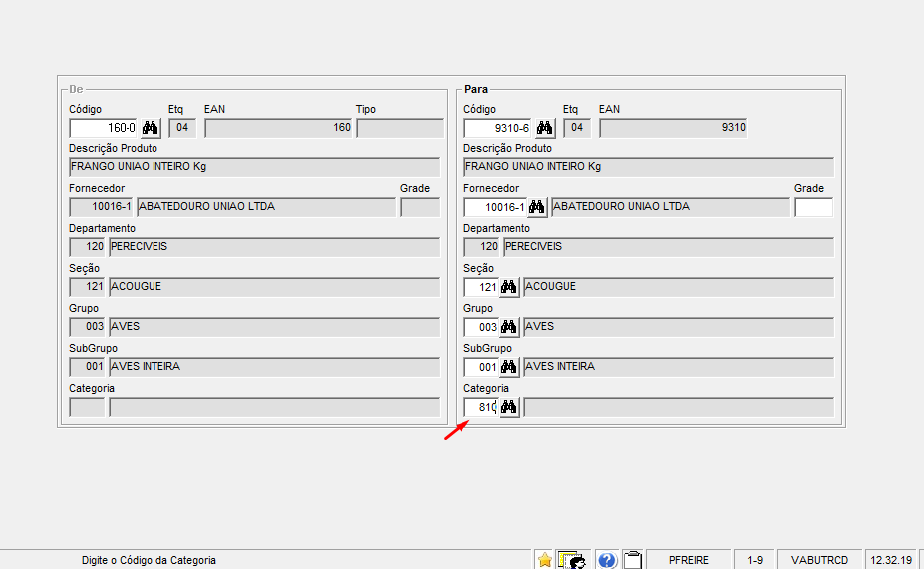Click the De Etq field showing 04
924x569 pixels.
point(182,128)
